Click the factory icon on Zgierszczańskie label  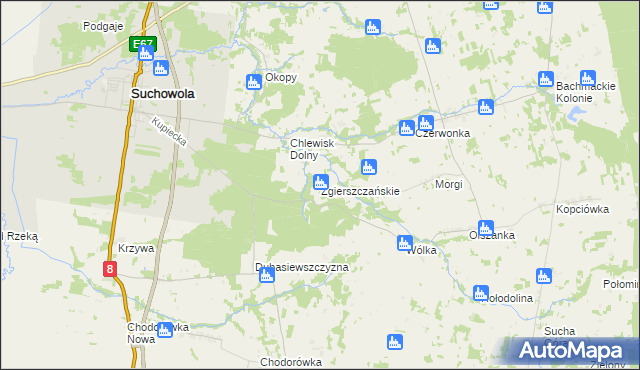tap(321, 182)
